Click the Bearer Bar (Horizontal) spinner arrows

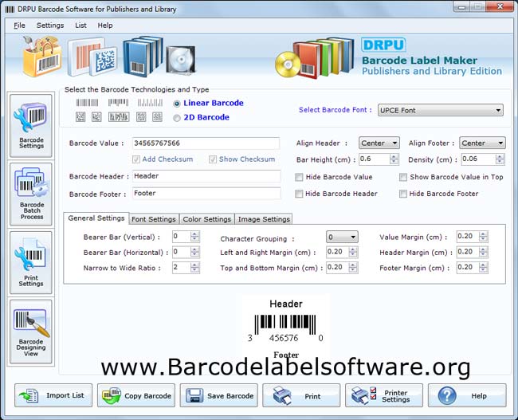195,252
